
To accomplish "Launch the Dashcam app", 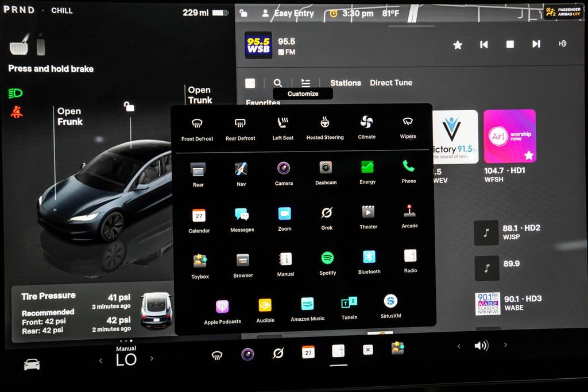I will click(326, 168).
